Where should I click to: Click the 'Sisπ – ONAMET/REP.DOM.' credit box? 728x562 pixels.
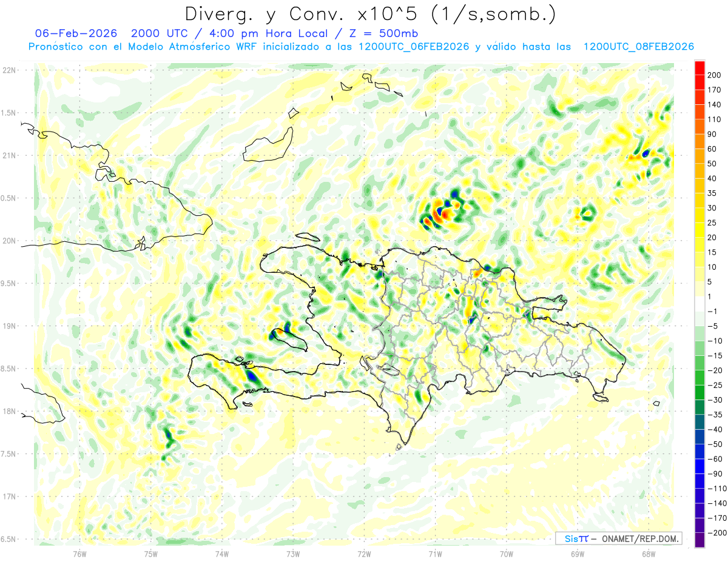click(618, 538)
